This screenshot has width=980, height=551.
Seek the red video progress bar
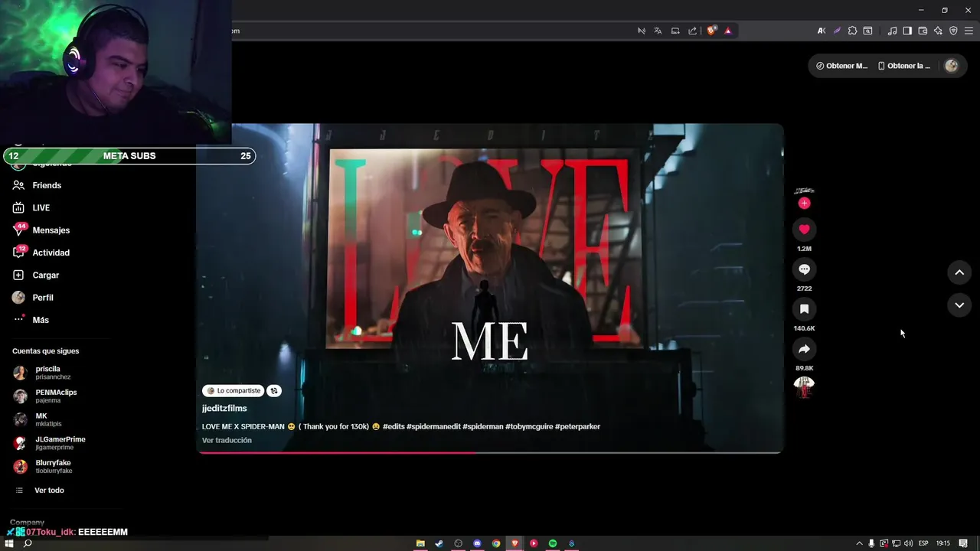(x=490, y=453)
